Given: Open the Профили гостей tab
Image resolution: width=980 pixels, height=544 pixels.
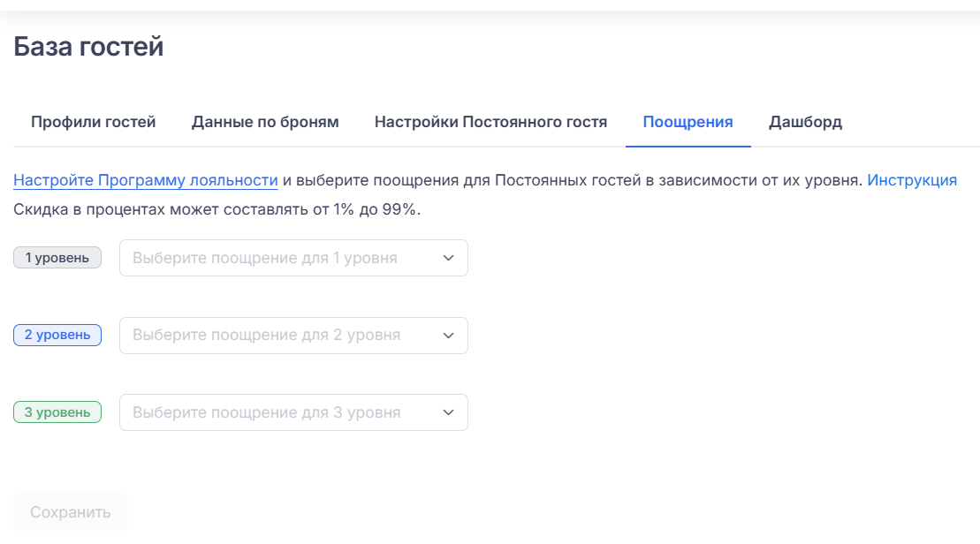Looking at the screenshot, I should [93, 122].
